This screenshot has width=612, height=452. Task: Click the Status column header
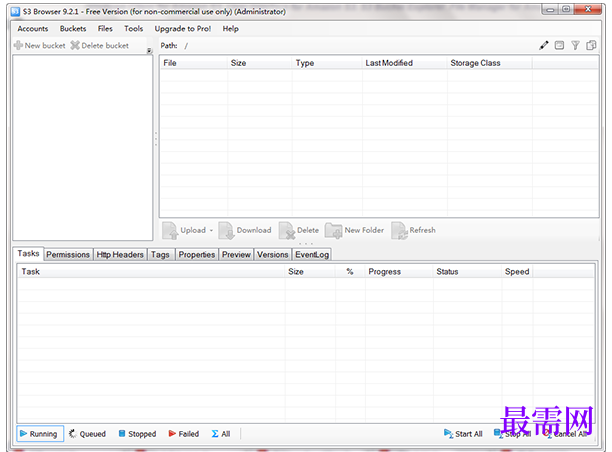coord(467,272)
